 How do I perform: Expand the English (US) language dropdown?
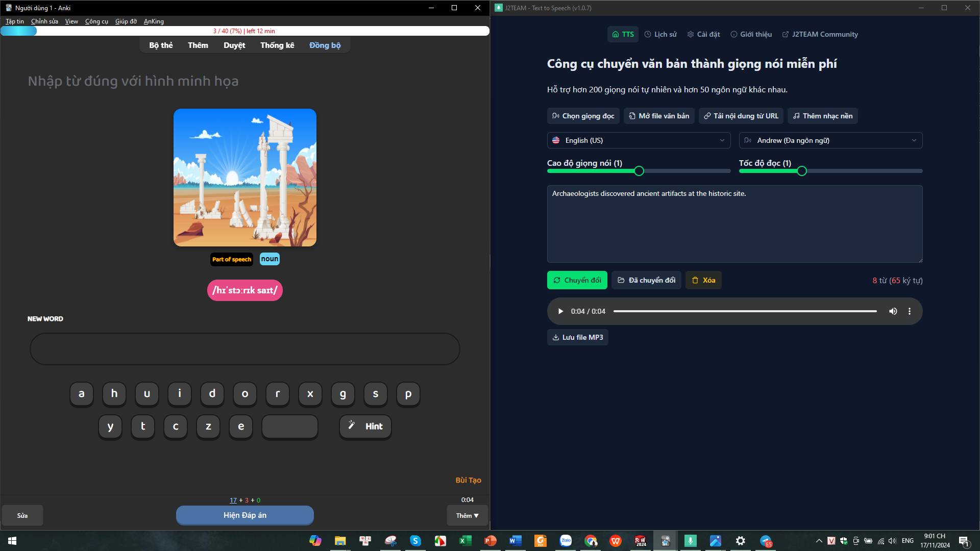(639, 140)
